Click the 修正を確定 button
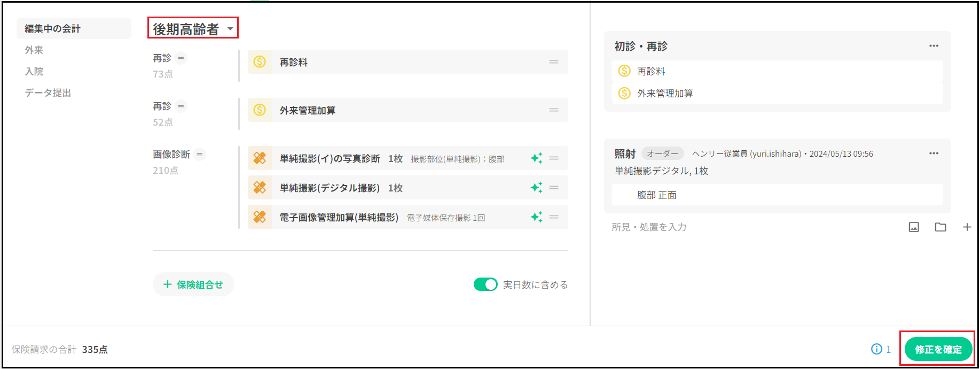Image resolution: width=980 pixels, height=369 pixels. 938,349
